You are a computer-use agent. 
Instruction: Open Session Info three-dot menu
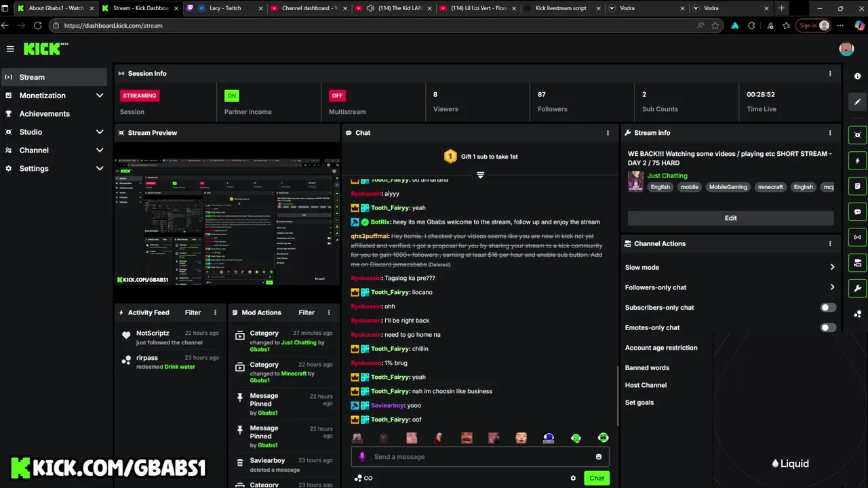(x=830, y=73)
